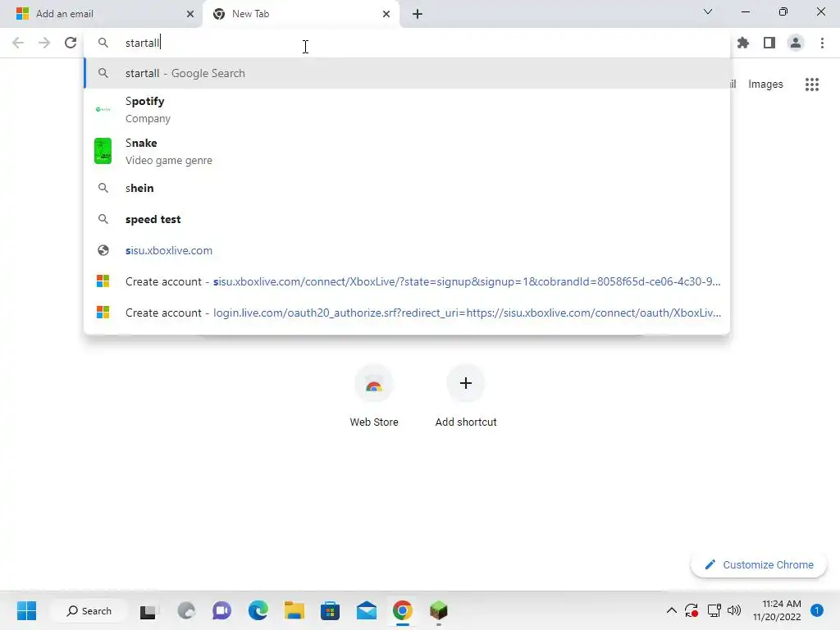Choose 'startall - Google Search' suggestion

(x=407, y=73)
